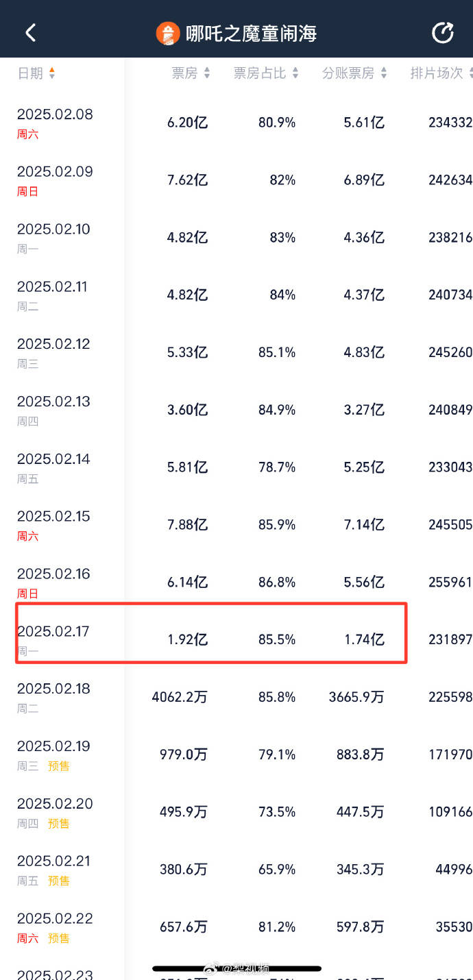This screenshot has height=980, width=473.
Task: Select the 2025.02.12 Wednesday row
Action: 53,344
